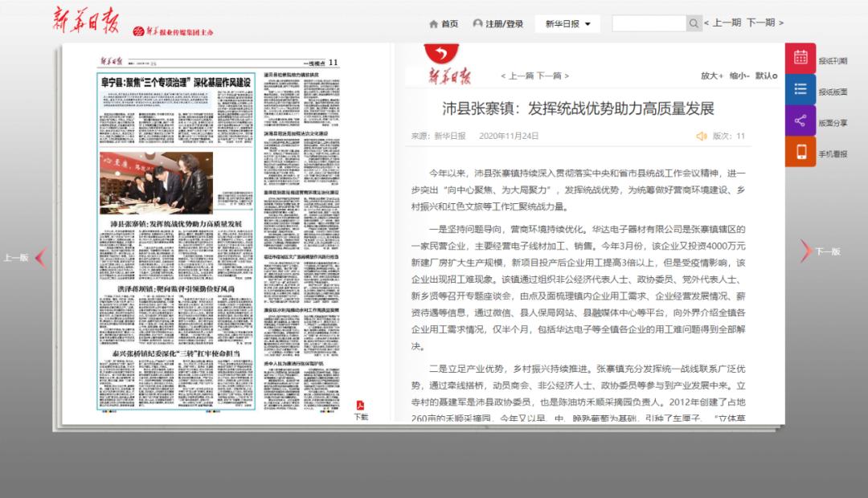The height and width of the screenshot is (498, 868).
Task: Open the orange mobile reading icon
Action: 800,152
